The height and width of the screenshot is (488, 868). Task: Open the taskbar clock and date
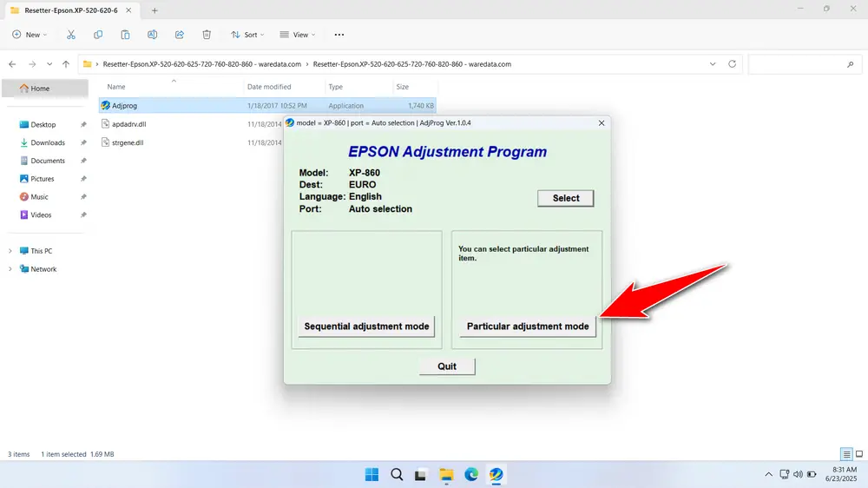point(841,474)
